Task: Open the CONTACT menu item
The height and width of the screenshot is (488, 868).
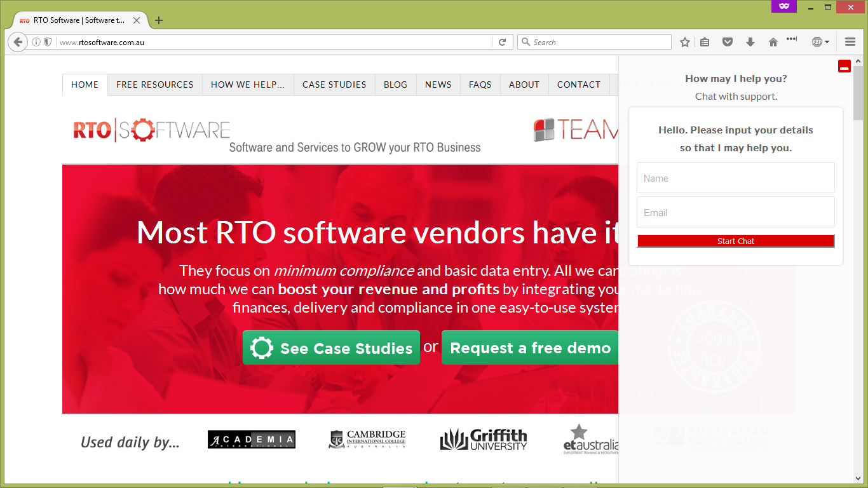Action: pyautogui.click(x=579, y=85)
